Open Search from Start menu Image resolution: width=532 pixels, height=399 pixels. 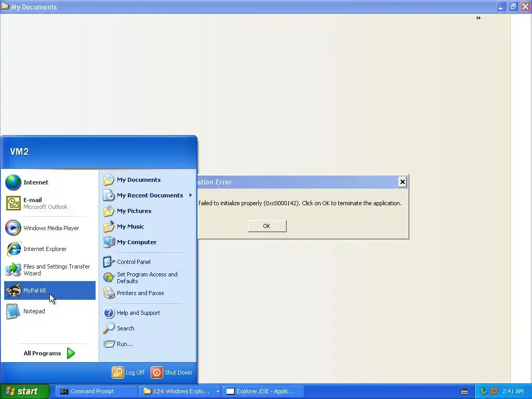pyautogui.click(x=148, y=328)
